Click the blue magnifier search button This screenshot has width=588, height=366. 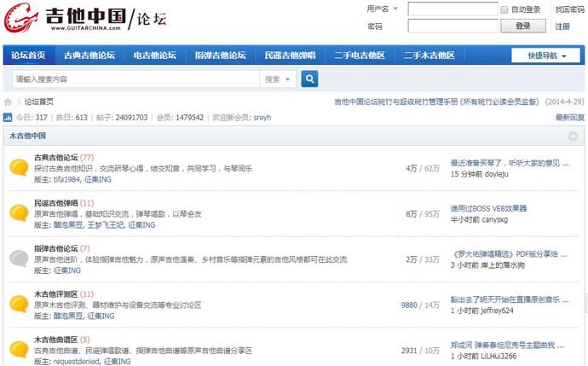coord(309,78)
